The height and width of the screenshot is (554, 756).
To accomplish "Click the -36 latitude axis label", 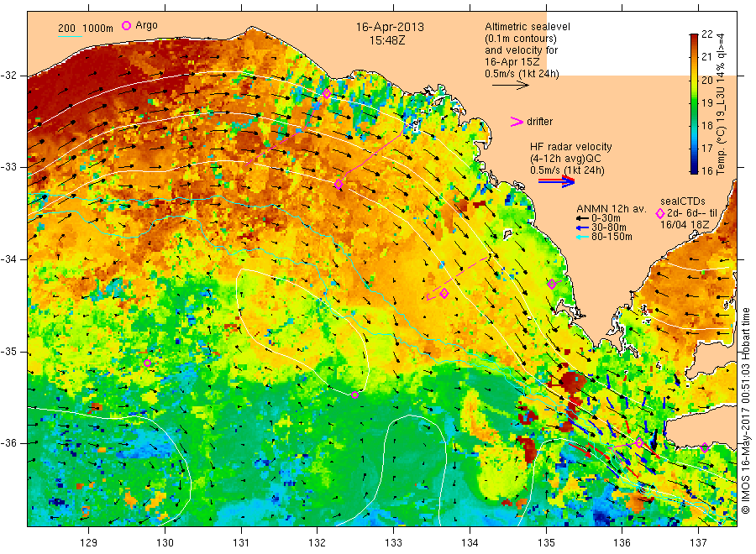I will coord(8,442).
